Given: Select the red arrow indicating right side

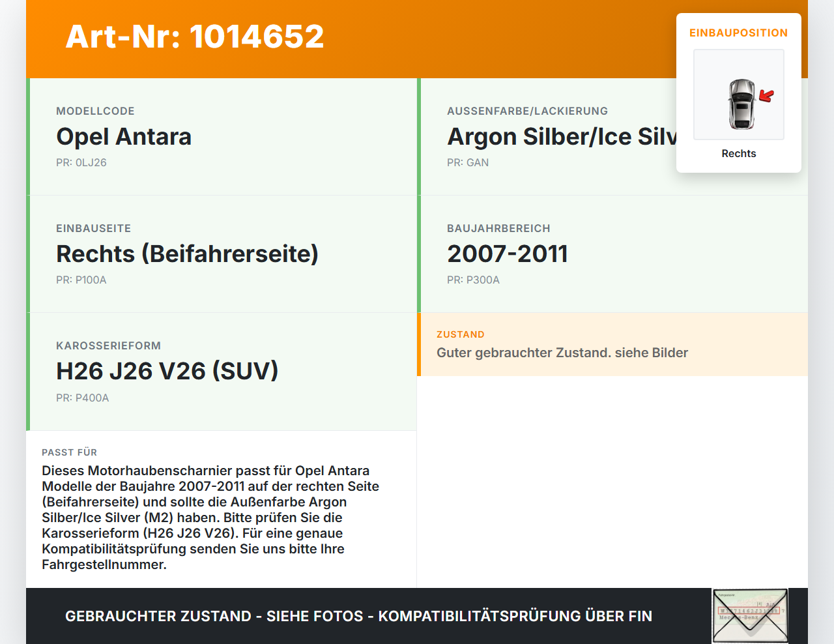Looking at the screenshot, I should pos(766,96).
